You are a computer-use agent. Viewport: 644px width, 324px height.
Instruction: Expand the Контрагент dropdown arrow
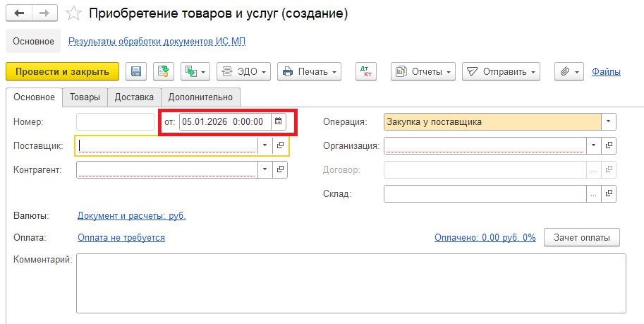(265, 169)
